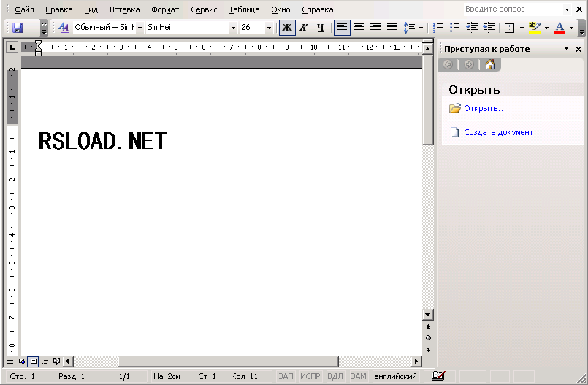Click the Select Browse Object circle
The height and width of the screenshot is (385, 588).
coord(428,338)
